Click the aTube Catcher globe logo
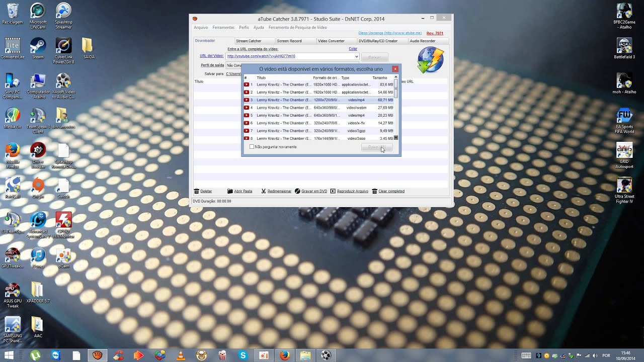Screen dimensions: 644x362 click(431, 60)
